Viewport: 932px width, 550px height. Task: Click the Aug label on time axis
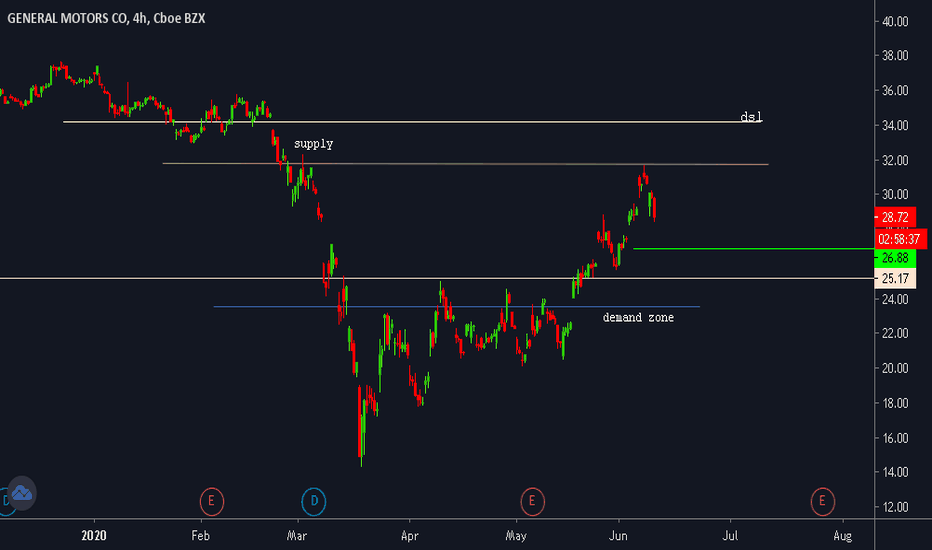tap(842, 536)
